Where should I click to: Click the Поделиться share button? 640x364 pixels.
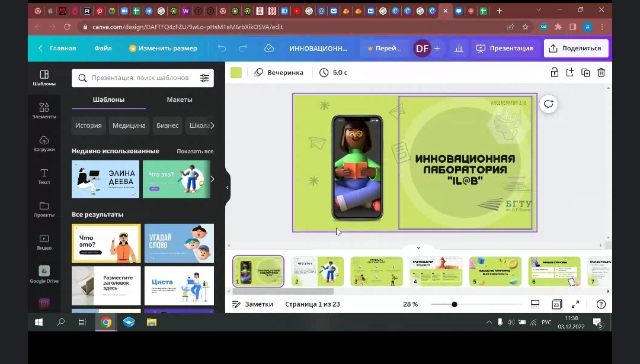pyautogui.click(x=576, y=48)
